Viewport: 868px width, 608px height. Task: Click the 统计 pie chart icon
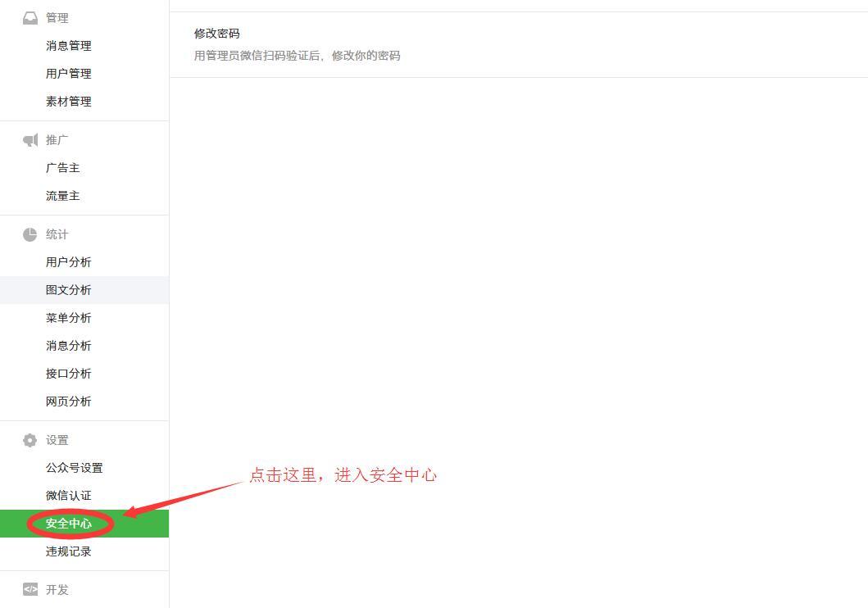click(30, 234)
